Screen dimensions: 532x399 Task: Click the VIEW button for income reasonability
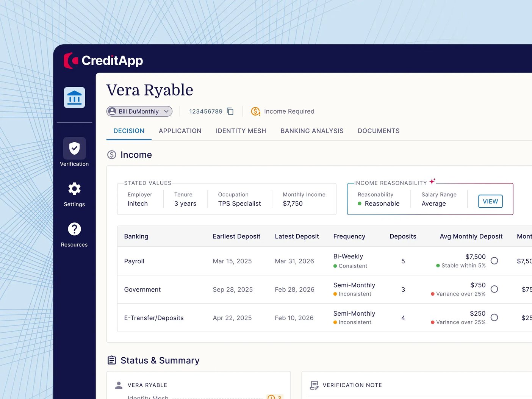coord(490,202)
